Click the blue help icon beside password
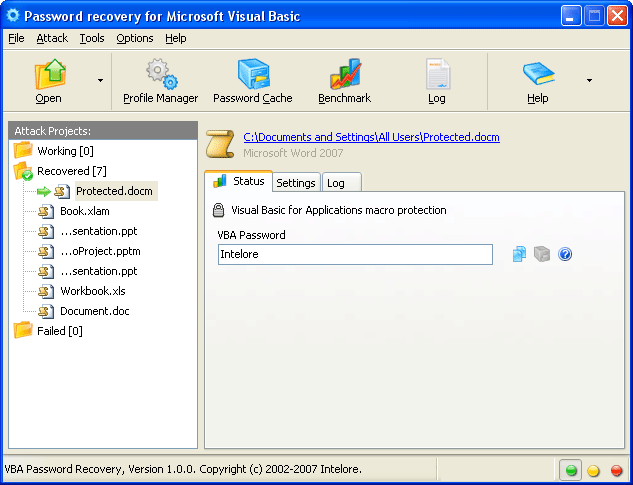This screenshot has width=633, height=485. (565, 255)
